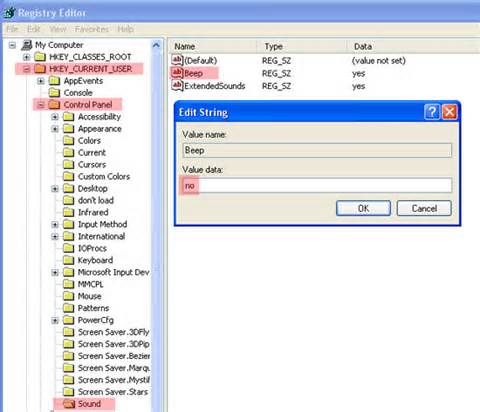This screenshot has width=480, height=412.
Task: Select the (Default) registry value icon
Action: [x=177, y=60]
